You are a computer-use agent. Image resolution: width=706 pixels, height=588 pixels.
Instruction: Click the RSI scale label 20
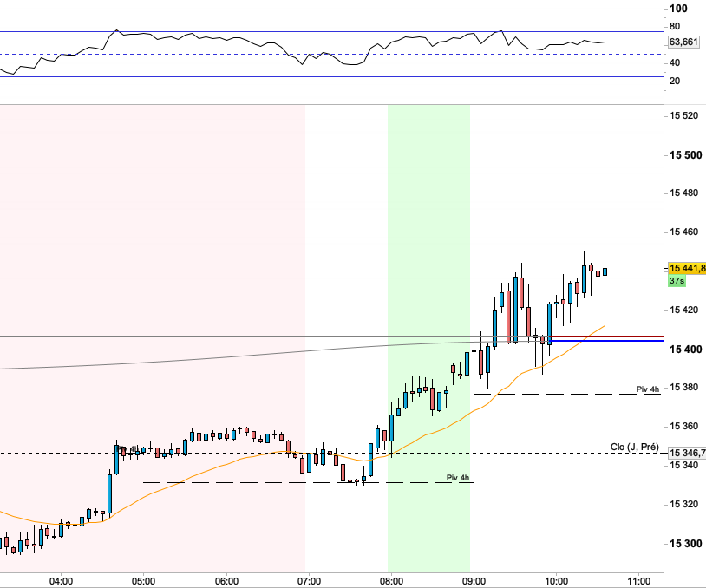(675, 81)
